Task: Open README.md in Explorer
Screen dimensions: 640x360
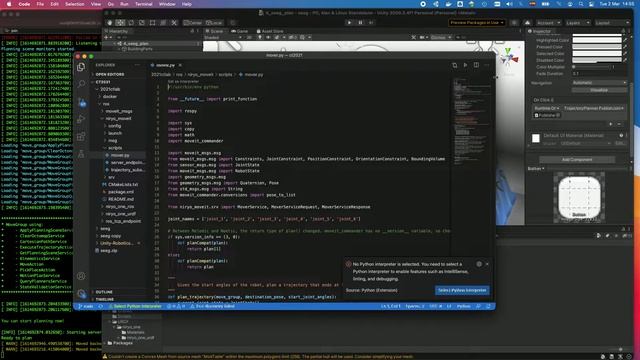Action: [121, 199]
